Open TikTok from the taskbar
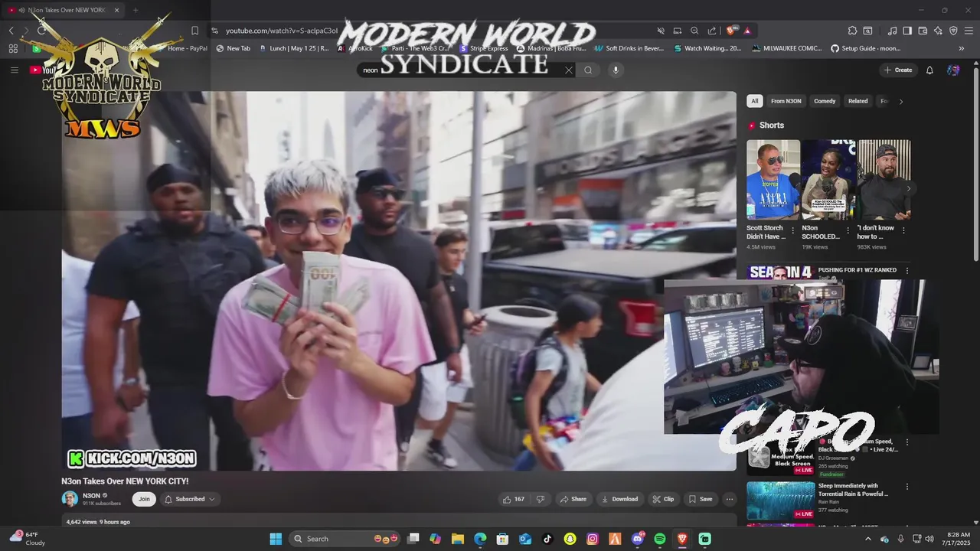The height and width of the screenshot is (551, 980). tap(547, 539)
